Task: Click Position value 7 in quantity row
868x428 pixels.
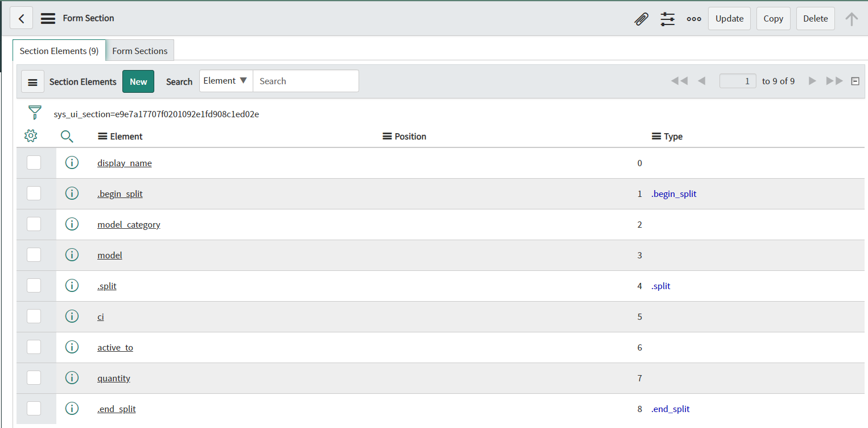Action: pyautogui.click(x=640, y=378)
